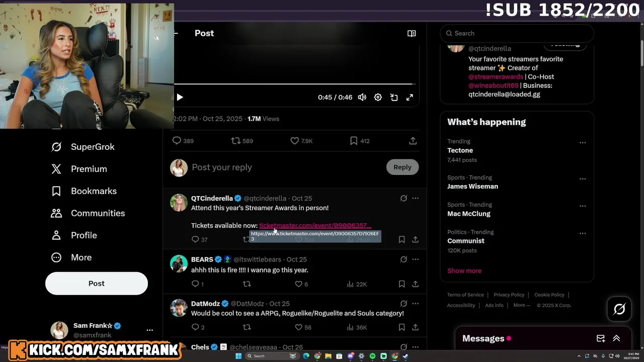Image resolution: width=644 pixels, height=362 pixels.
Task: Repost BEARS comment
Action: [247, 284]
